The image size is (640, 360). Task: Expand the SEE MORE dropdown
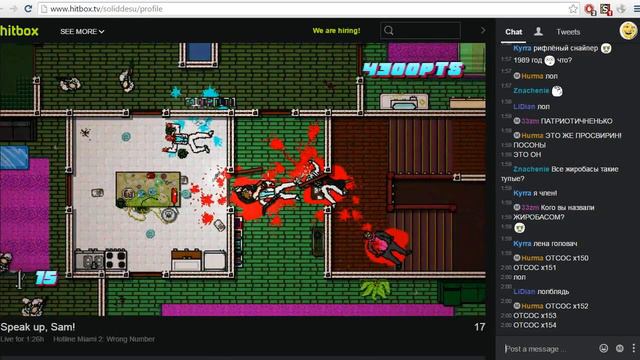[82, 31]
